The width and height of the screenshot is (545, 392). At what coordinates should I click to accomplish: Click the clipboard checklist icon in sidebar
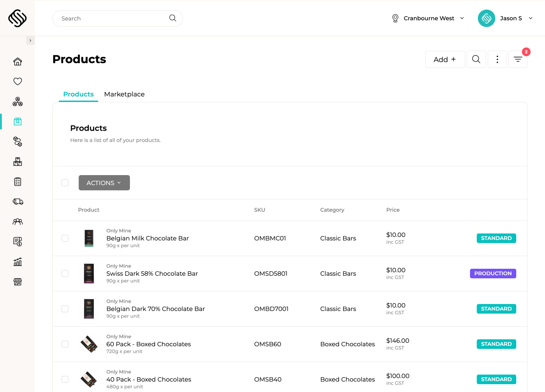click(x=17, y=182)
